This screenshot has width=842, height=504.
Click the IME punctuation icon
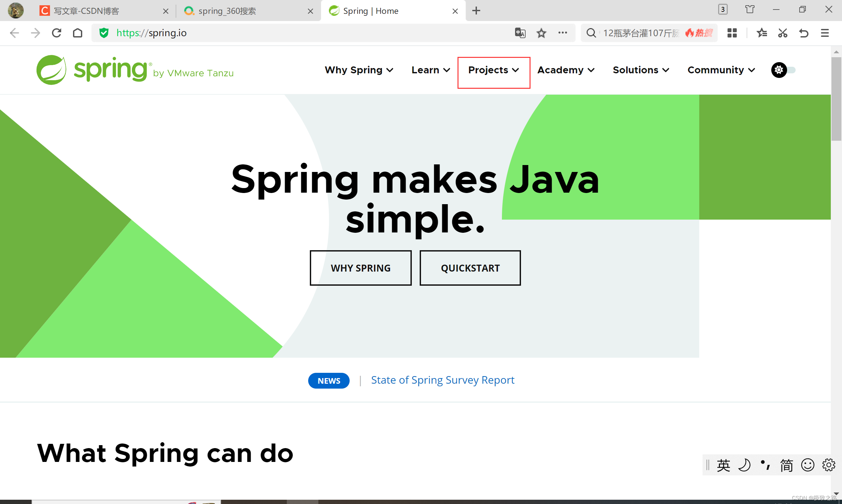click(765, 465)
